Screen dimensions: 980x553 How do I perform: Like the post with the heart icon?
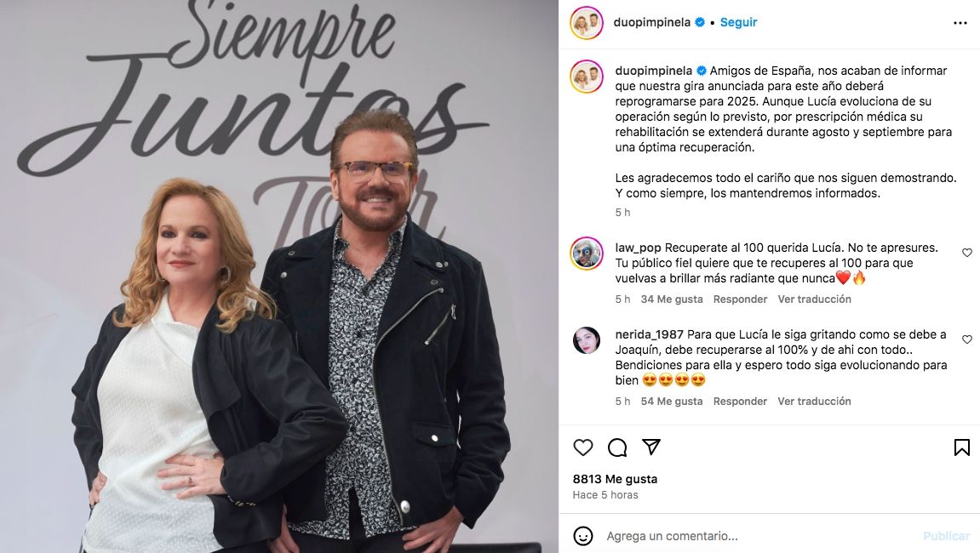[582, 448]
